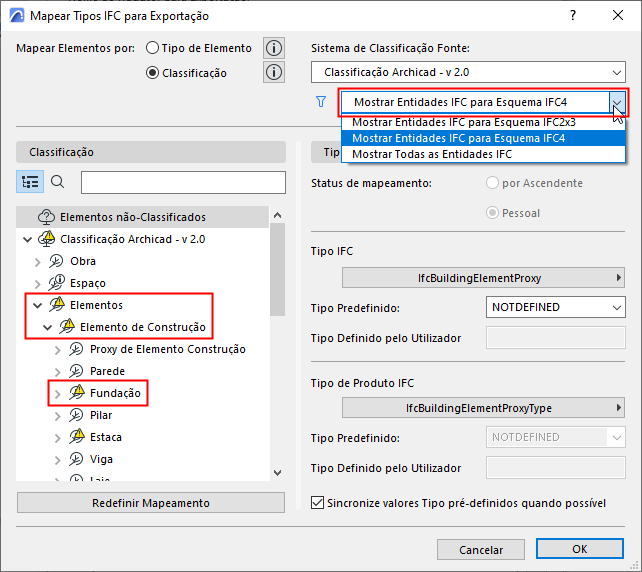The image size is (642, 572).
Task: Select the Viga row label
Action: click(101, 459)
